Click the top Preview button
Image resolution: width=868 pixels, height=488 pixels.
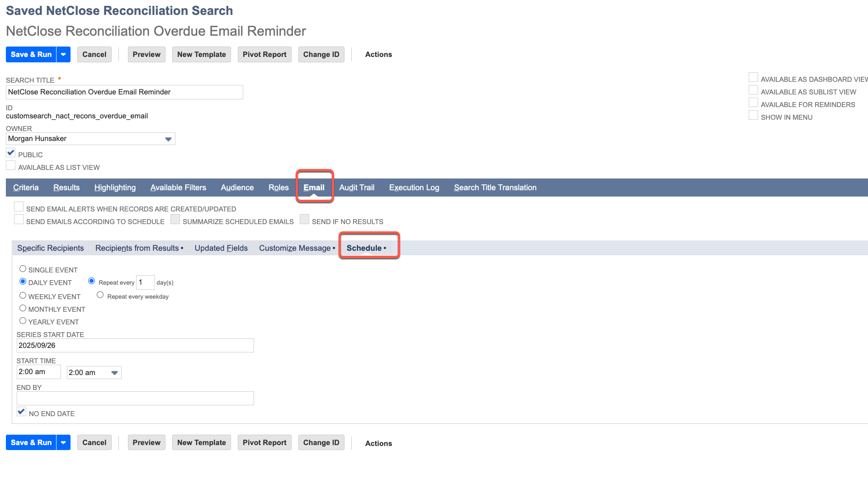(x=146, y=54)
